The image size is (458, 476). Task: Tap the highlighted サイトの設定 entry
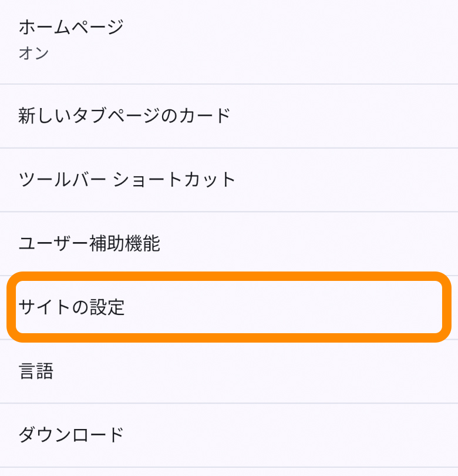[x=229, y=307]
